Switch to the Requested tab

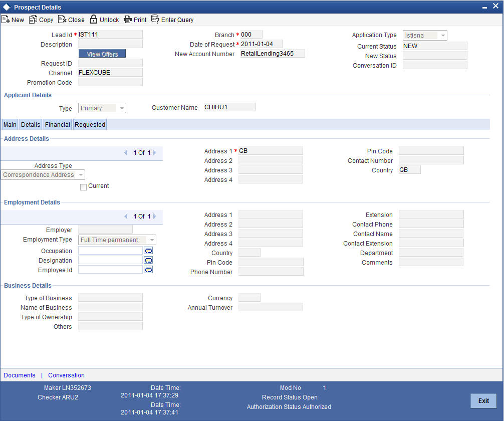[90, 124]
